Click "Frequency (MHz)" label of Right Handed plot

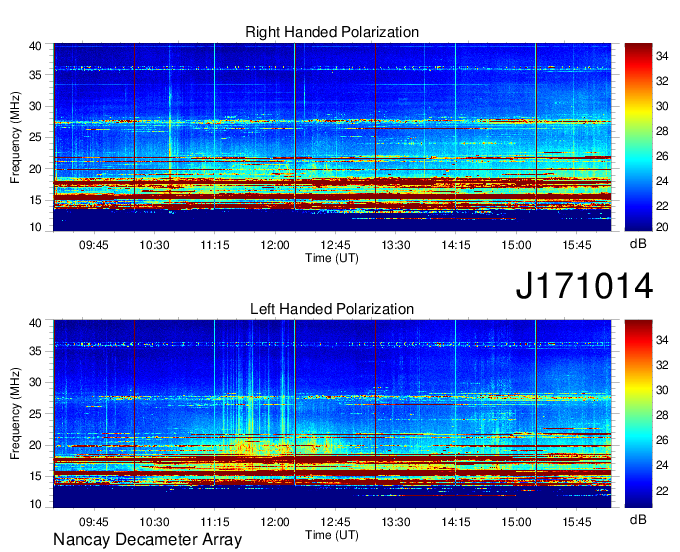coord(15,137)
